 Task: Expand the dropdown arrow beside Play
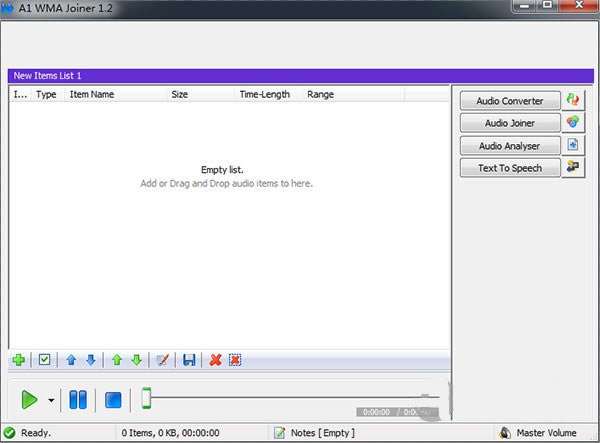pyautogui.click(x=51, y=401)
